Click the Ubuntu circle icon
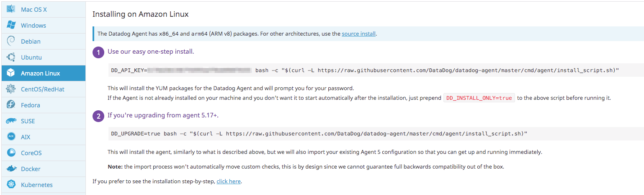The image size is (644, 195). [x=11, y=57]
